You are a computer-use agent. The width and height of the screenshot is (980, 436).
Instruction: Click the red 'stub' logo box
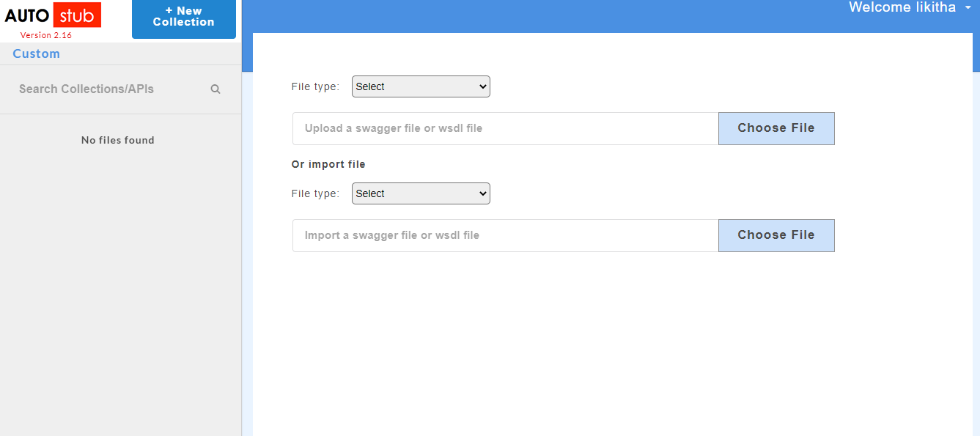(77, 15)
